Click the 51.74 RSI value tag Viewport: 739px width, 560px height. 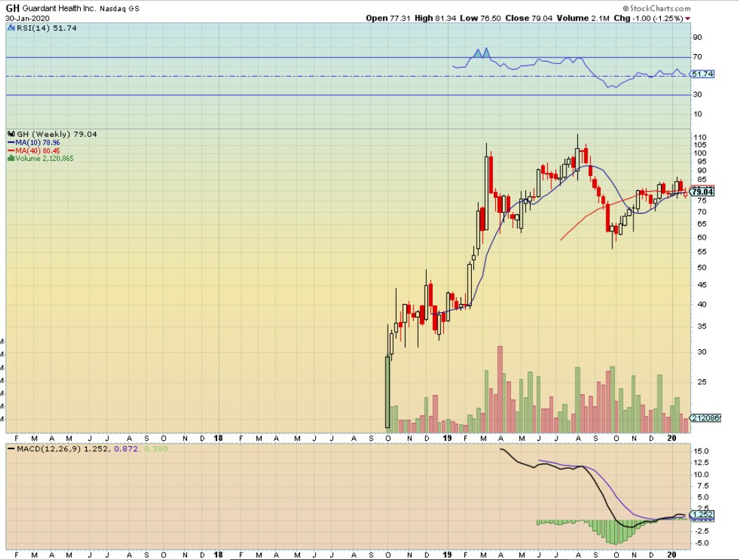point(702,74)
